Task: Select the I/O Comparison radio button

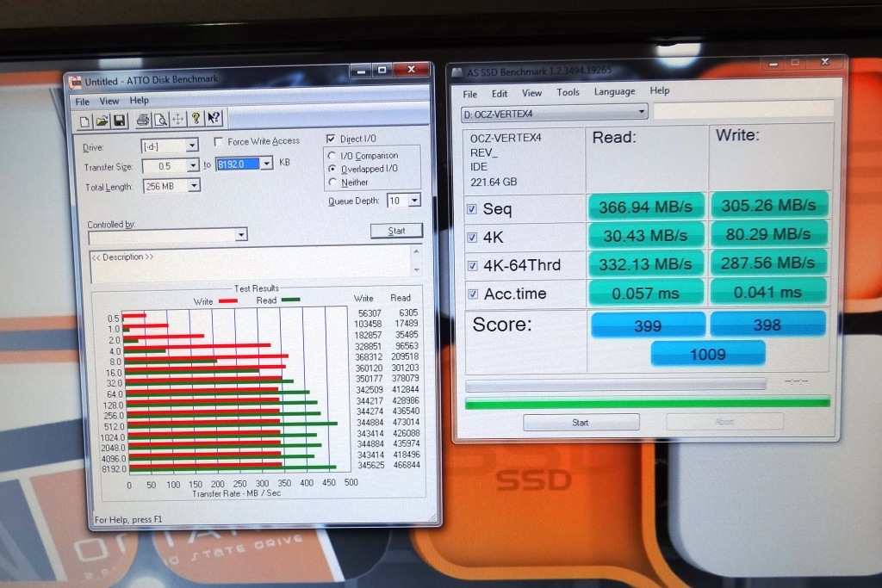Action: coord(332,156)
